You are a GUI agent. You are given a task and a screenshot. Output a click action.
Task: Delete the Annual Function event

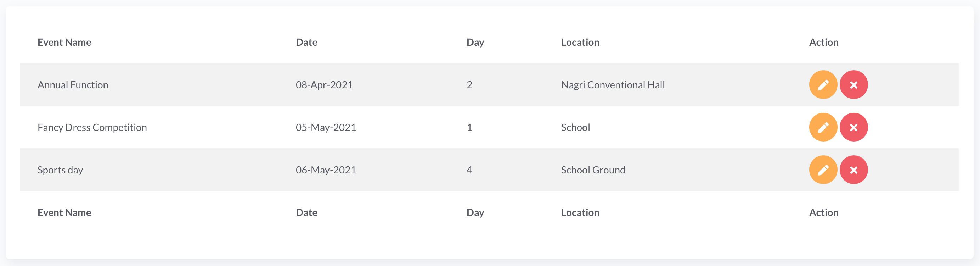[853, 85]
